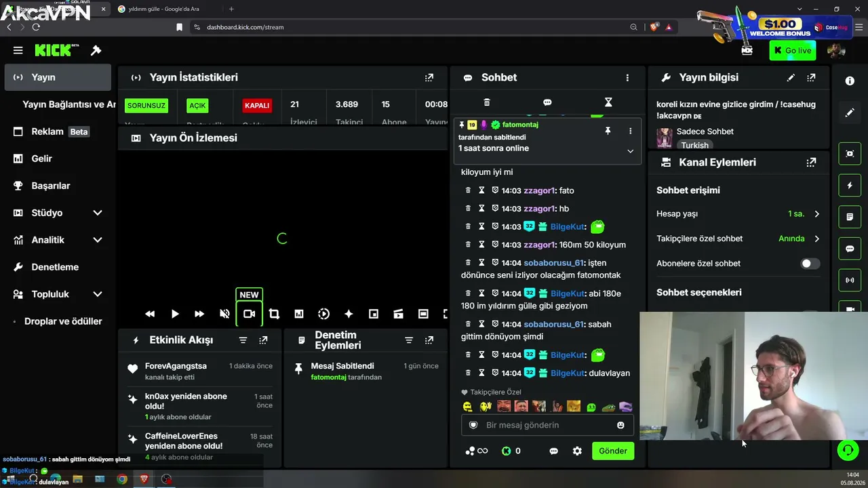
Task: Click the lightning bolt icon in right rail
Action: click(850, 185)
